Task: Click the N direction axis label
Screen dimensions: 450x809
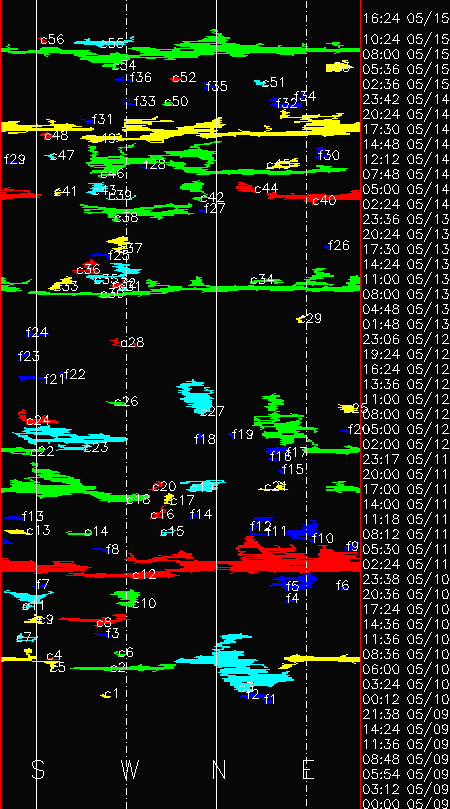Action: [x=220, y=769]
